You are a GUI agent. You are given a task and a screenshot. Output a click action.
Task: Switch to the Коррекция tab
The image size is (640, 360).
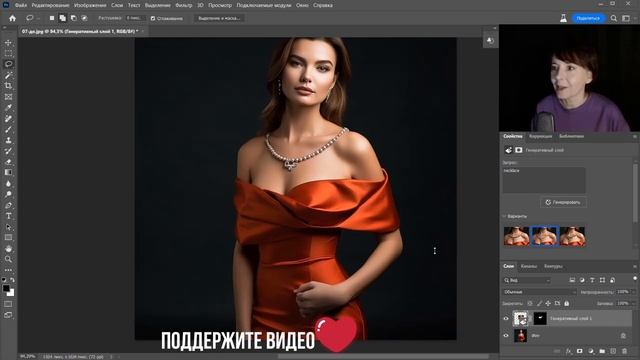click(x=540, y=136)
